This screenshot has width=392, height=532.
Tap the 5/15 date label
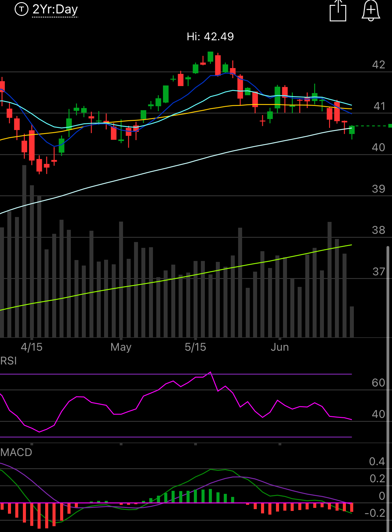195,347
